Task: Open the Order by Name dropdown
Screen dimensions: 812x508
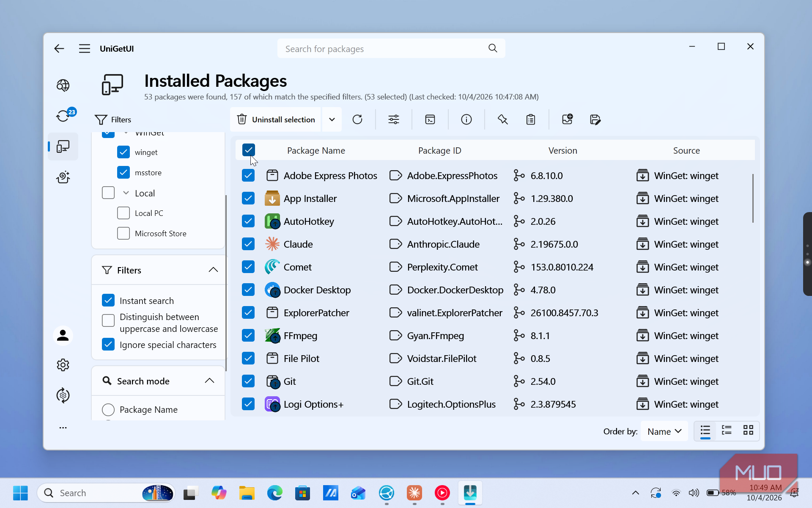Action: pos(664,431)
